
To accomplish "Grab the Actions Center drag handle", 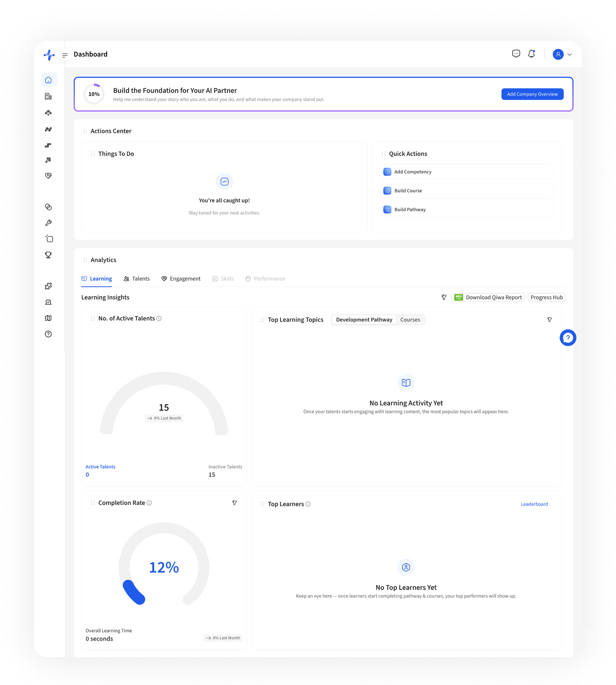I will [85, 131].
